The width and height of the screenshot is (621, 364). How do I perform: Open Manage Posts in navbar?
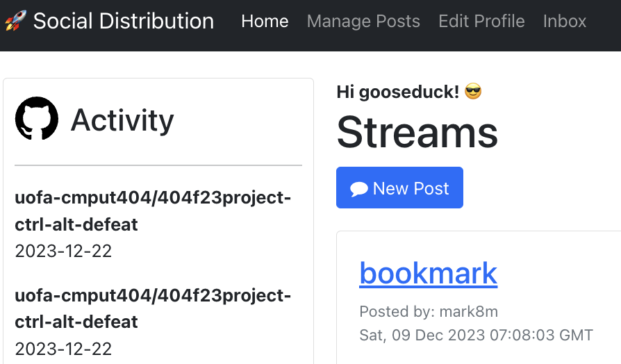363,22
